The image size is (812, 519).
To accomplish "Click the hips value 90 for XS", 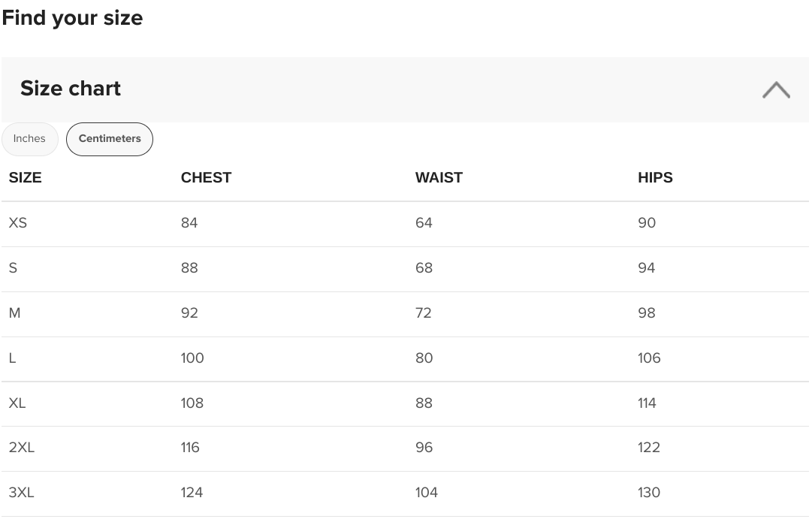I will (647, 223).
